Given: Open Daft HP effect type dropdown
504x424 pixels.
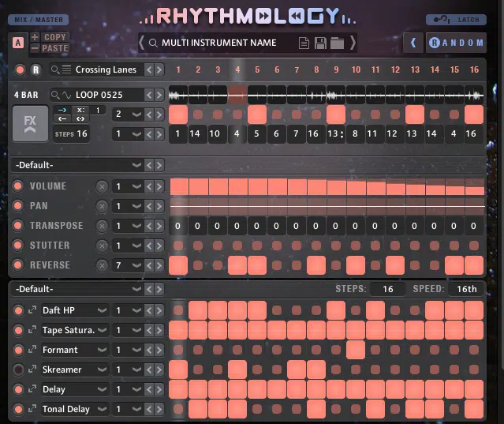Looking at the screenshot, I should point(75,310).
